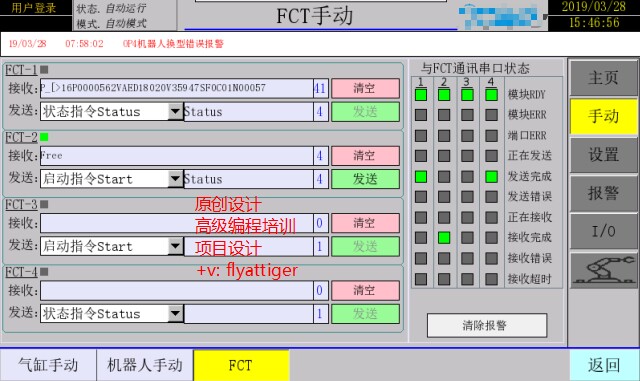The image size is (640, 381).
Task: Open FCT-4 send command dropdown arrow
Action: 175,313
